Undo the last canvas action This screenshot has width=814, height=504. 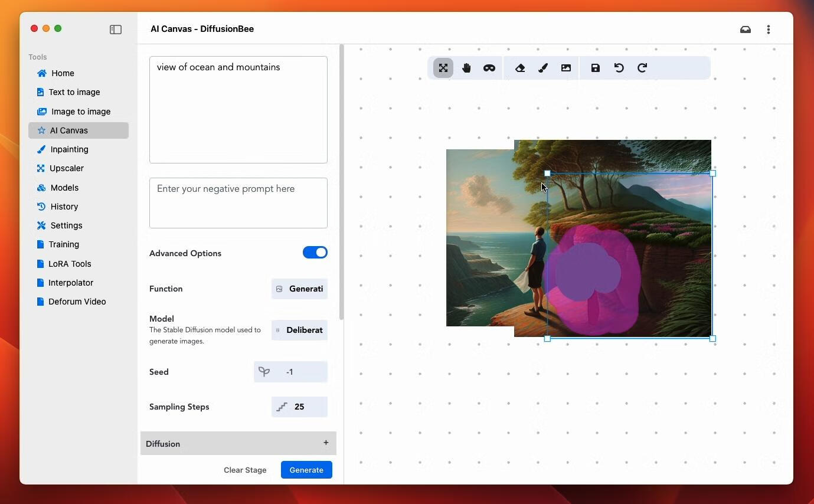(618, 67)
